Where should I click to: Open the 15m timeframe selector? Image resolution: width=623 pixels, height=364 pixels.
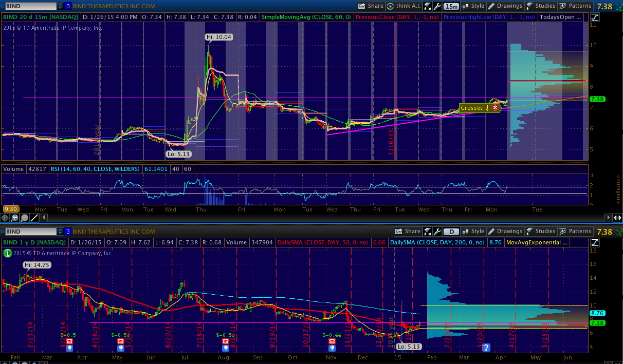(451, 6)
